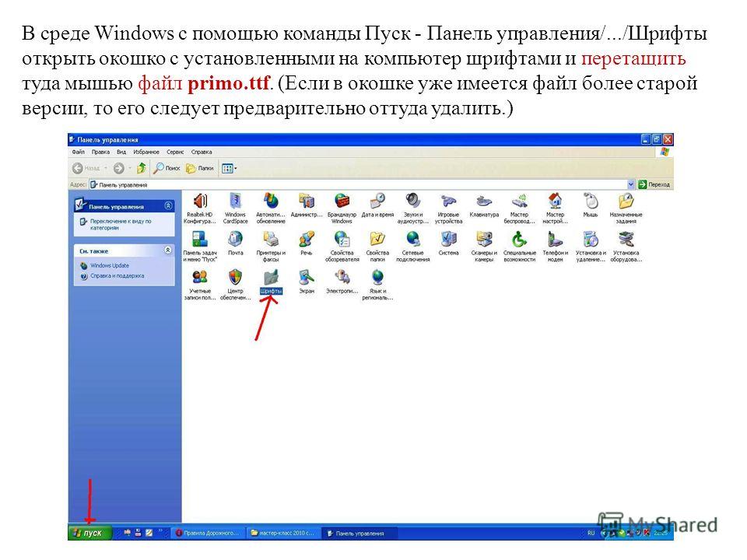Click the Переход go button

[x=654, y=184]
